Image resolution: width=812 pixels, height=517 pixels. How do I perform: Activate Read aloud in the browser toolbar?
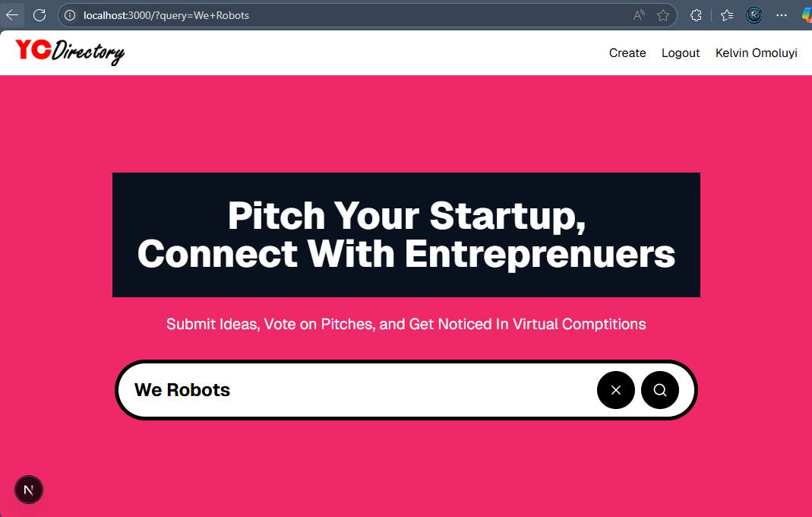[638, 15]
